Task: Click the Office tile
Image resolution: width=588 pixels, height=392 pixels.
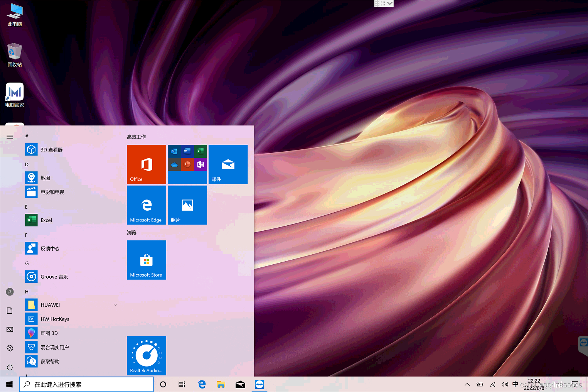Action: point(147,164)
